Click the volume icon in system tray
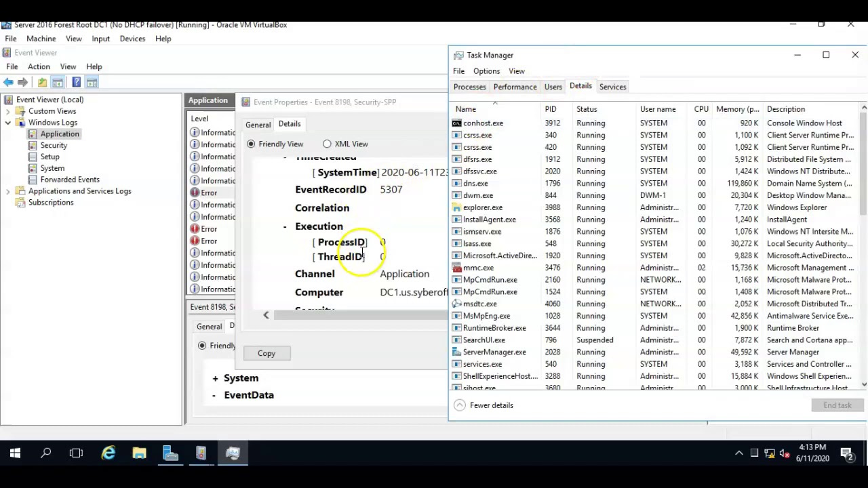 (x=785, y=453)
